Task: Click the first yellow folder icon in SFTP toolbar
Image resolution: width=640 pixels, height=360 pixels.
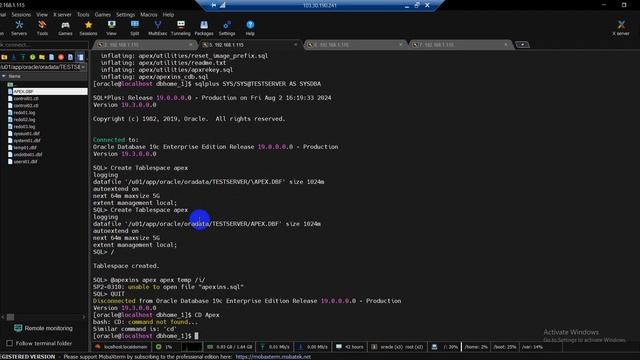Action: pos(4,57)
